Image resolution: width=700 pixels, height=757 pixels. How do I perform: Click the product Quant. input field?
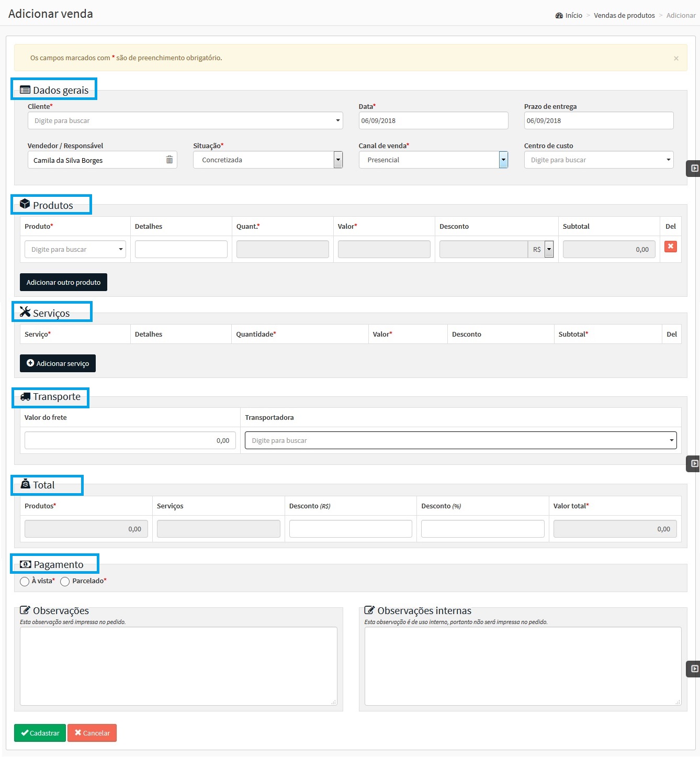[x=283, y=249]
